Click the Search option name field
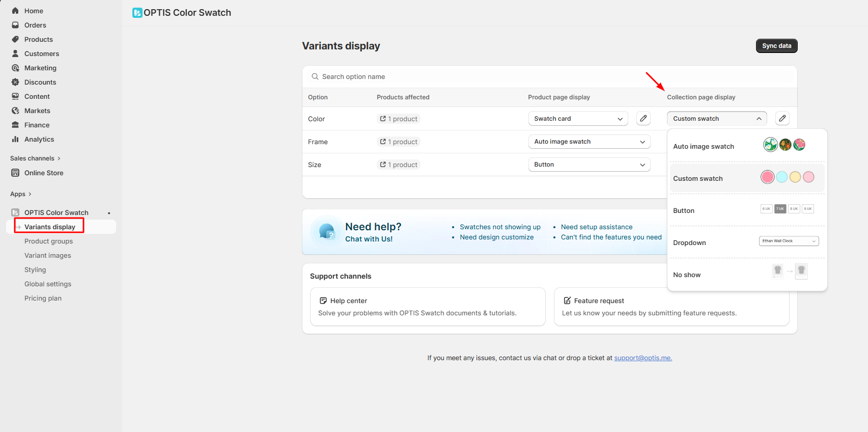The width and height of the screenshot is (868, 432). (x=550, y=76)
